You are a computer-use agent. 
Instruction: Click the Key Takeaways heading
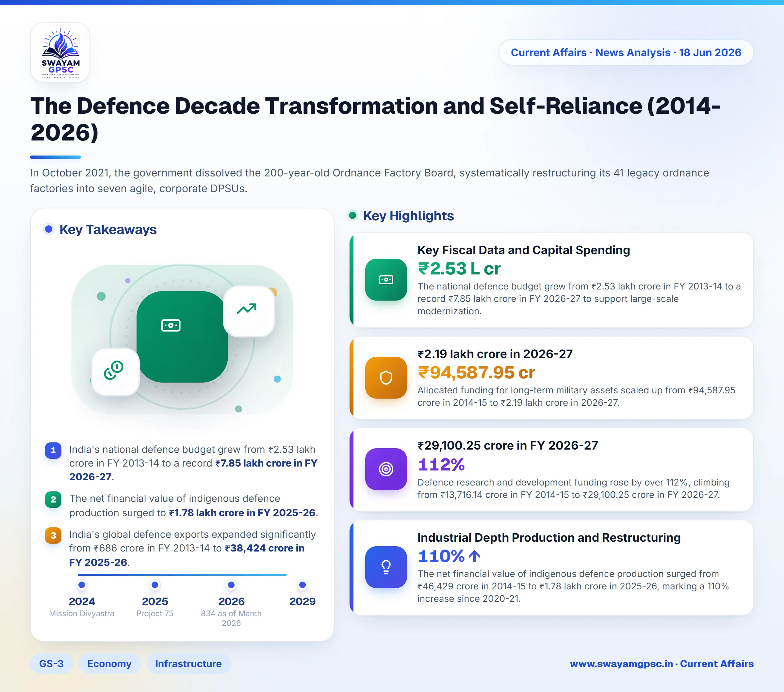tap(108, 229)
